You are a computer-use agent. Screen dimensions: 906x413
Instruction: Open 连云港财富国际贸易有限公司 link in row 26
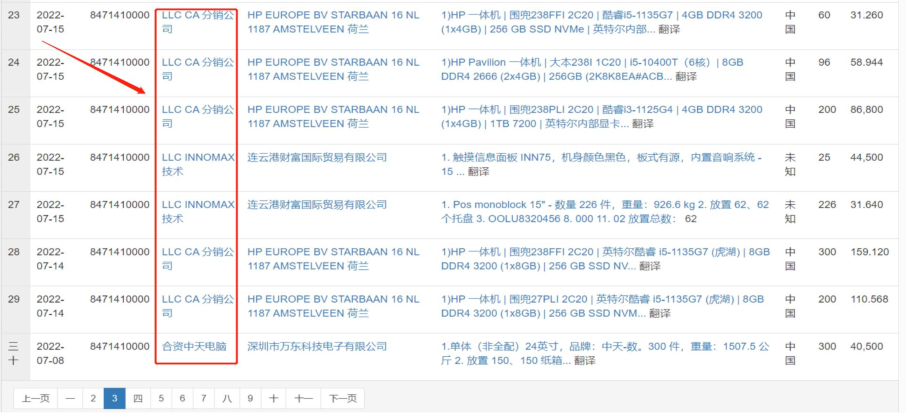317,158
